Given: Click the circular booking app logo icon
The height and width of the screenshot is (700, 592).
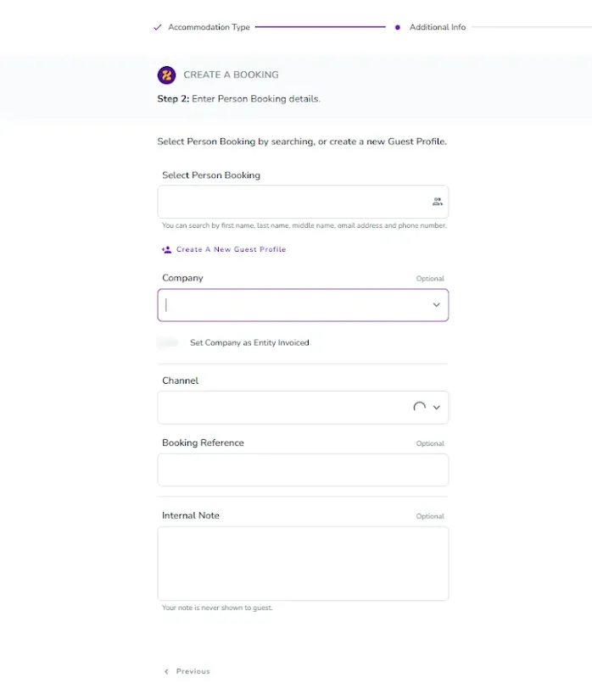Looking at the screenshot, I should click(x=168, y=75).
